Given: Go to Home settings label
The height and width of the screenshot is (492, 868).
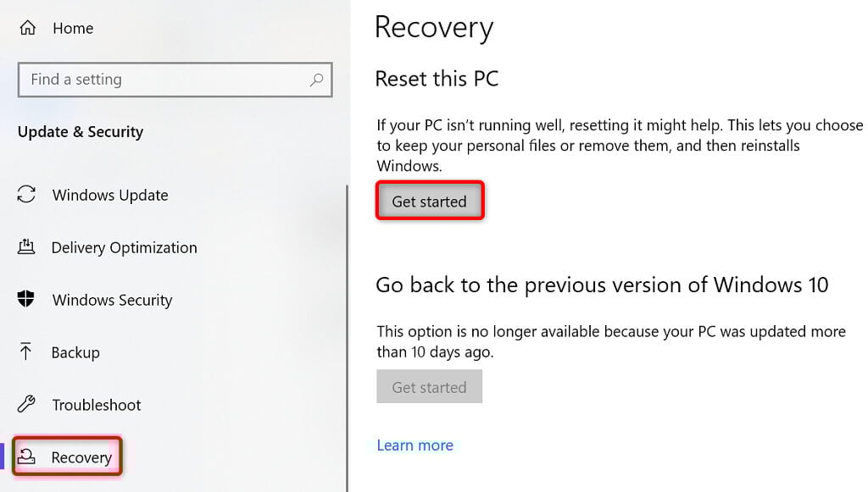Looking at the screenshot, I should pos(73,28).
